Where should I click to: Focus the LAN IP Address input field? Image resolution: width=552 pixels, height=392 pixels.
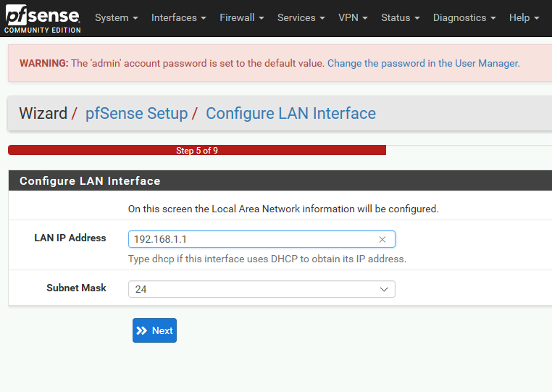coord(262,240)
